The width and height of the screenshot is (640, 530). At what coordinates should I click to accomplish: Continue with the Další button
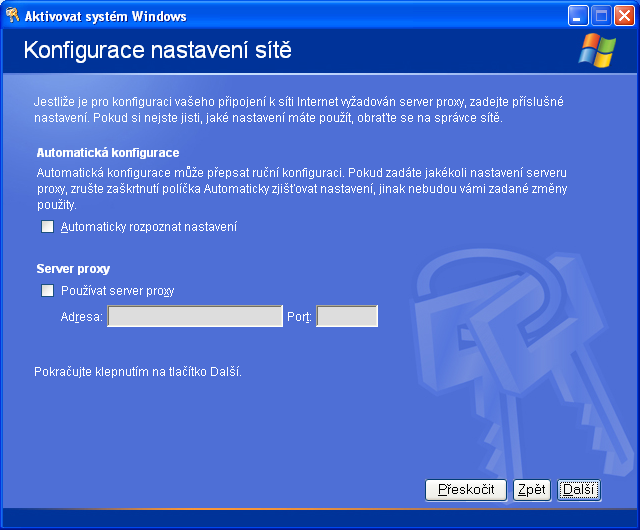click(x=579, y=490)
